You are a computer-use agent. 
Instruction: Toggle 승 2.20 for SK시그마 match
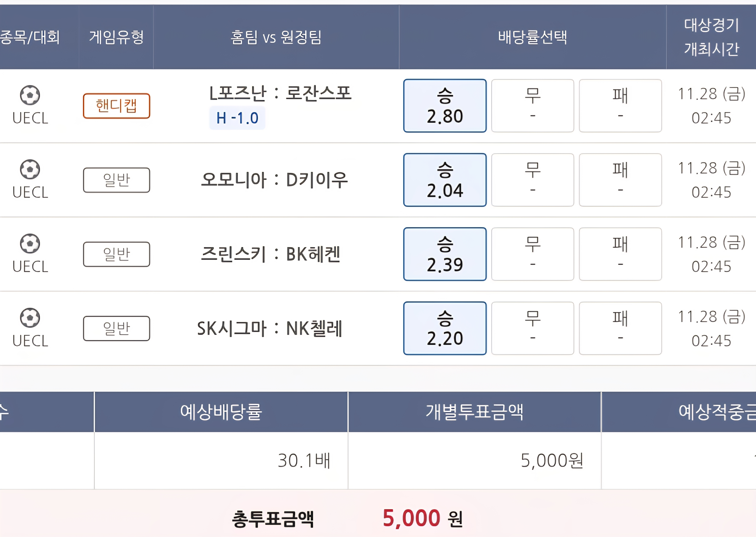pos(445,328)
